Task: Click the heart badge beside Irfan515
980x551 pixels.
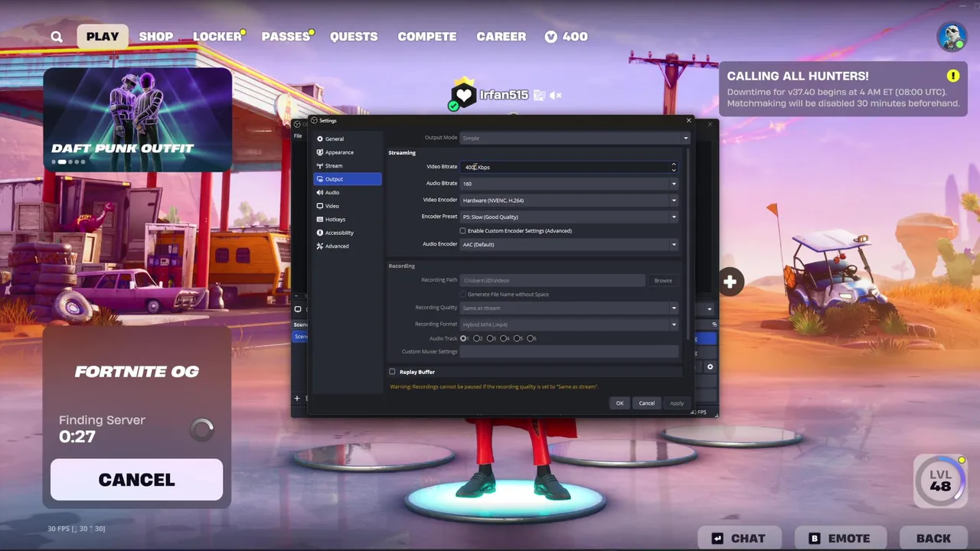Action: pos(463,96)
